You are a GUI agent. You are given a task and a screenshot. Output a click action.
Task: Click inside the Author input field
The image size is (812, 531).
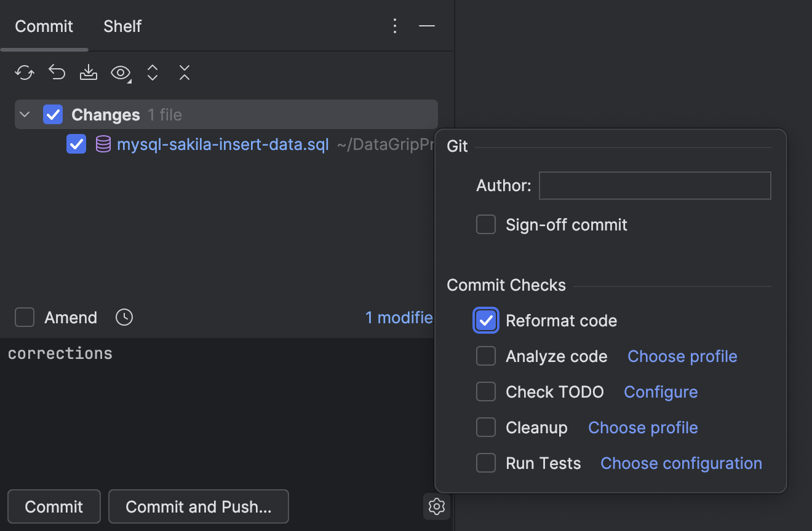654,185
